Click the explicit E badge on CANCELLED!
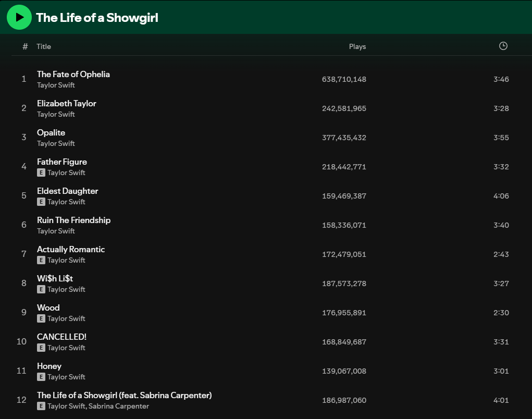 41,348
